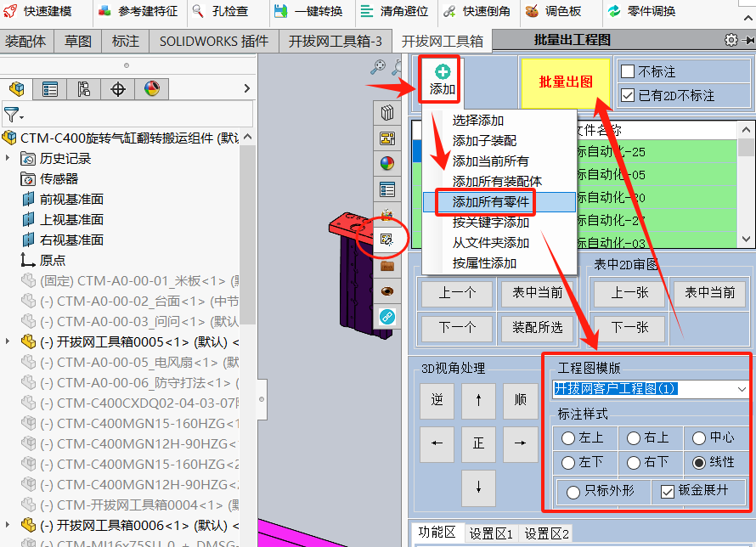Open the DisplayManager color ball tab
Image resolution: width=756 pixels, height=547 pixels.
coord(152,88)
